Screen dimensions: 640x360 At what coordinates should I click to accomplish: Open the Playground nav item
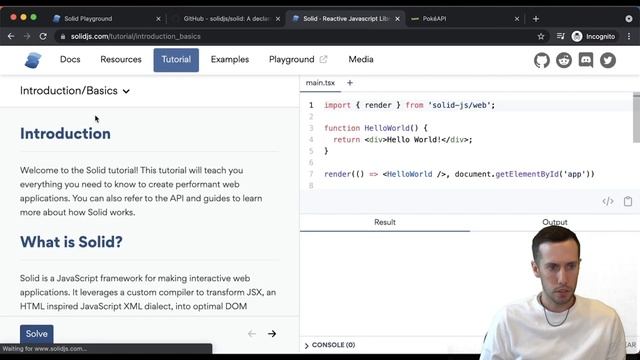292,60
